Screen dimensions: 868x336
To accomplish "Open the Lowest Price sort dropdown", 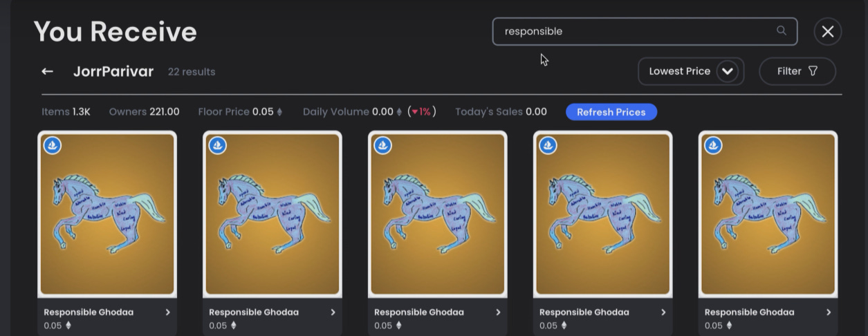I will [691, 71].
